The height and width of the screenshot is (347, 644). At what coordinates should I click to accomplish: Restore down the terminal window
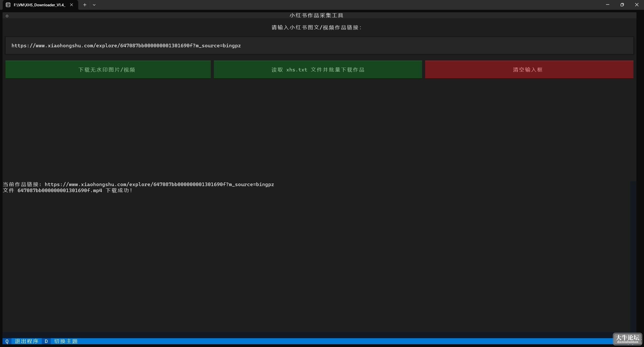(622, 5)
